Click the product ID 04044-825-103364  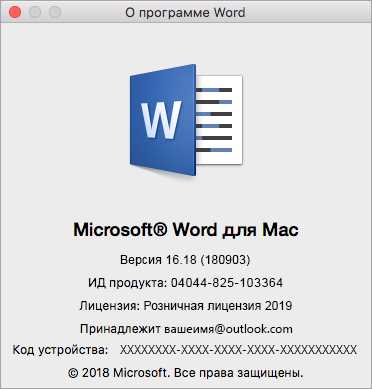(227, 283)
